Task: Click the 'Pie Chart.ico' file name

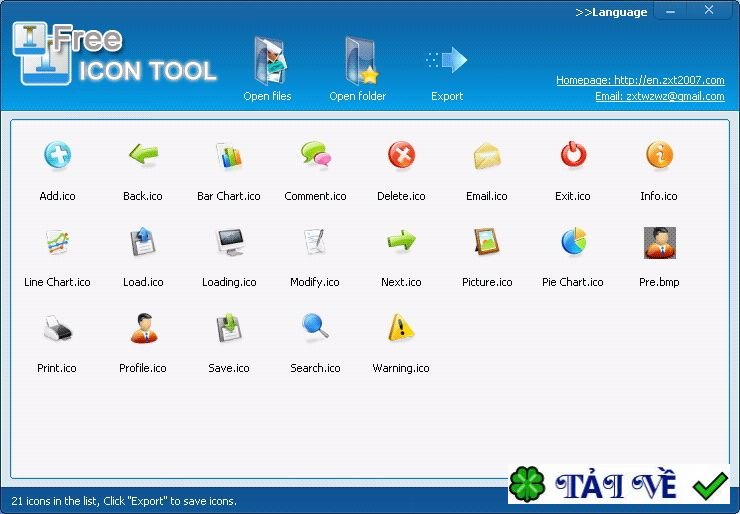Action: pos(573,282)
